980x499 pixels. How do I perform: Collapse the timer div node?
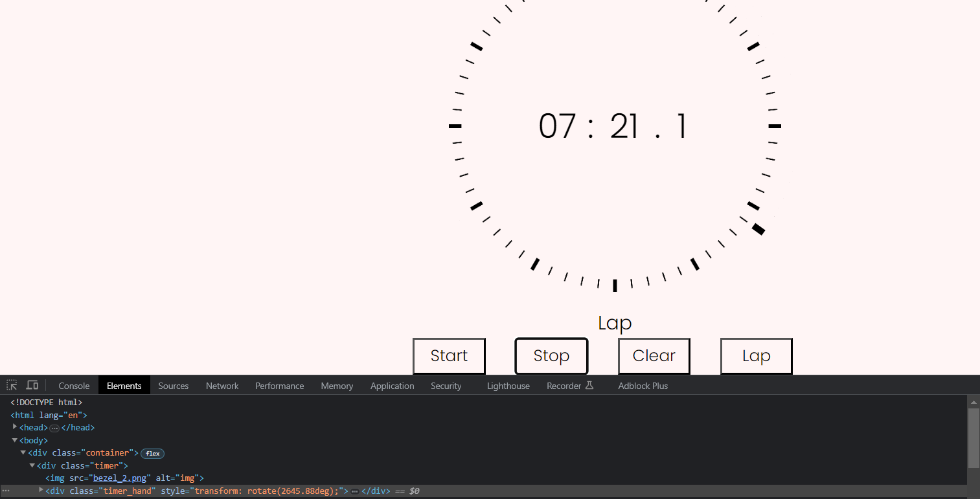32,465
